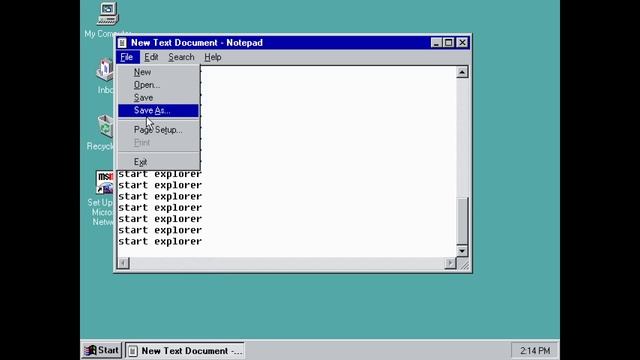
Task: Click the 2:14 PM taskbar clock
Action: coord(535,351)
